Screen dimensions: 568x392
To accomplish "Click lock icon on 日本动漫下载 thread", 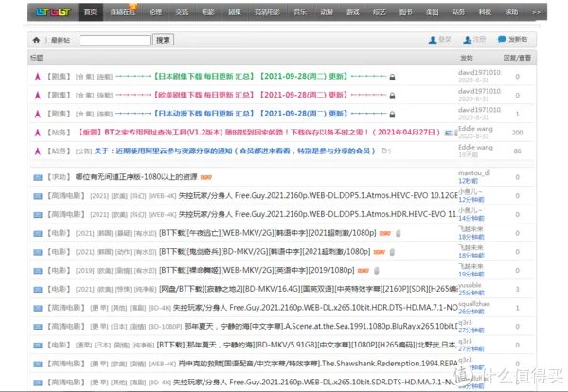I will point(392,115).
